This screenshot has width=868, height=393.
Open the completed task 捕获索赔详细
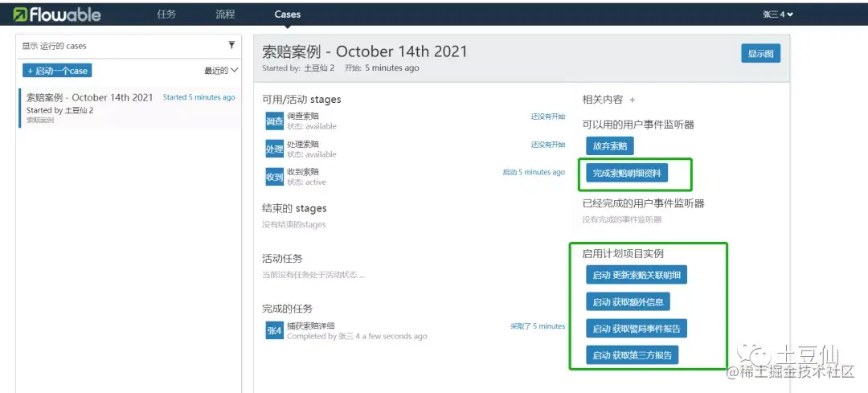(310, 326)
